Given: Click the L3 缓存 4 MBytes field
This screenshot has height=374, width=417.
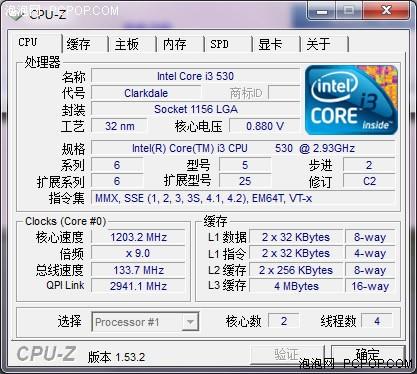Looking at the screenshot, I should (296, 286).
